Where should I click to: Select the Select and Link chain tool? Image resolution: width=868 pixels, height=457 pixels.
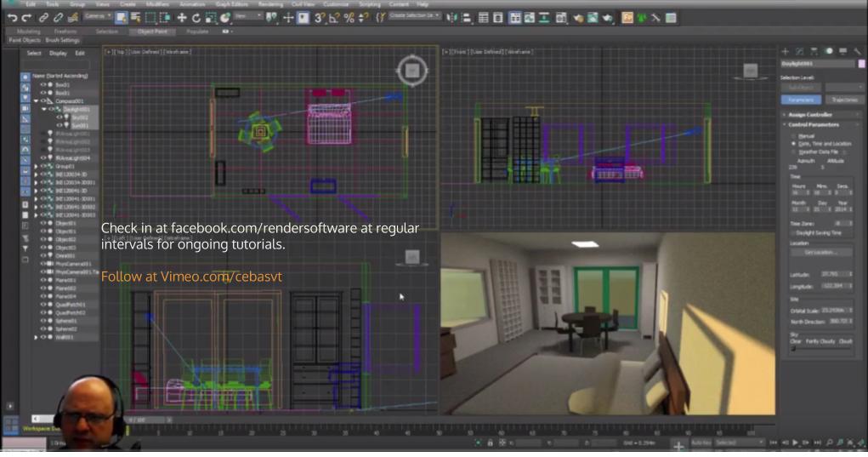pos(43,17)
